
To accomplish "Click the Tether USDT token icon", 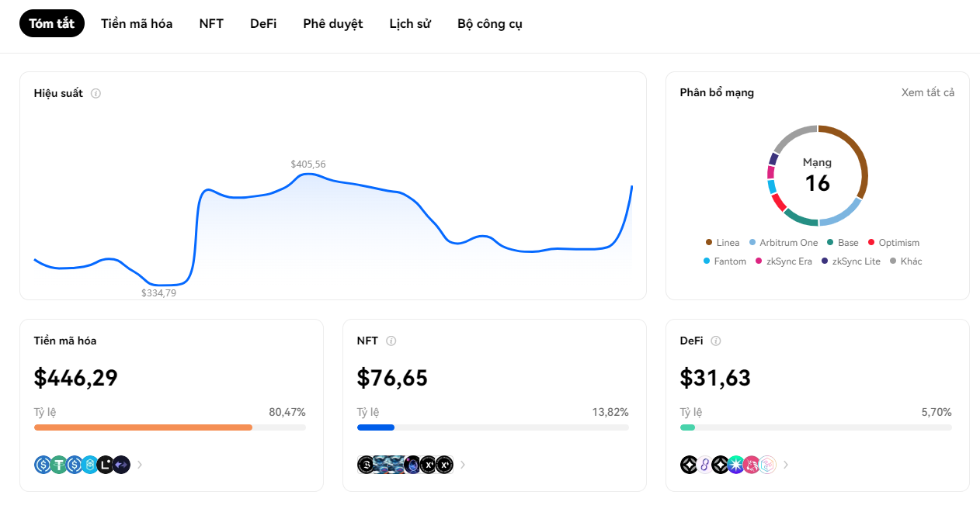I will [59, 465].
